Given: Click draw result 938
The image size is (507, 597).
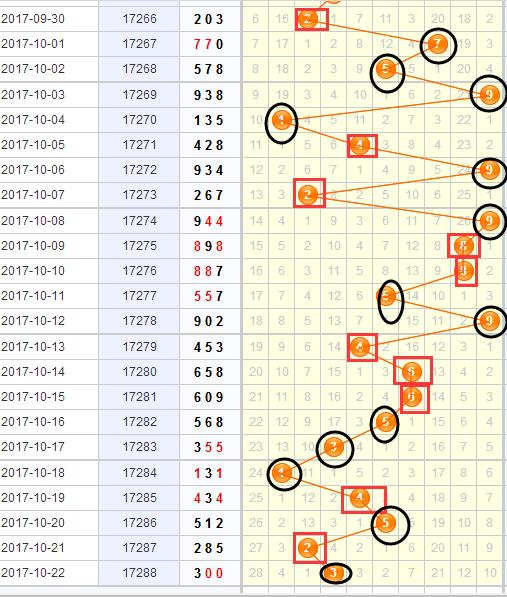Looking at the screenshot, I should tap(208, 95).
